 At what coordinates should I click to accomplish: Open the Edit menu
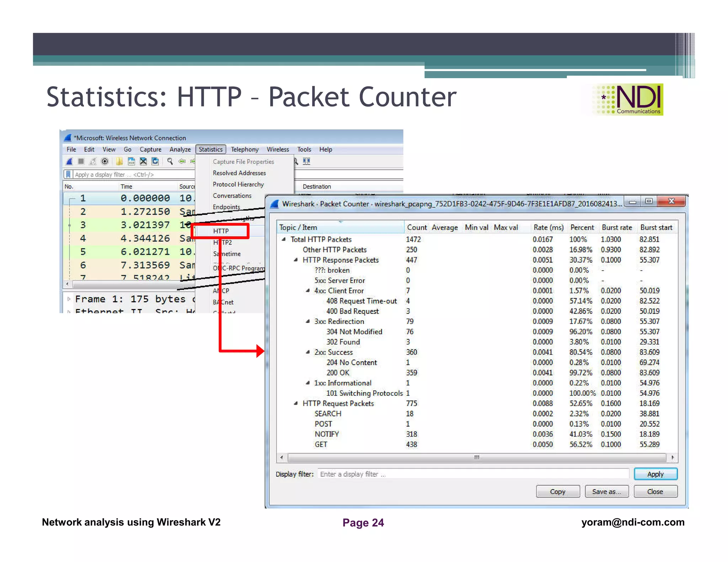tap(89, 150)
